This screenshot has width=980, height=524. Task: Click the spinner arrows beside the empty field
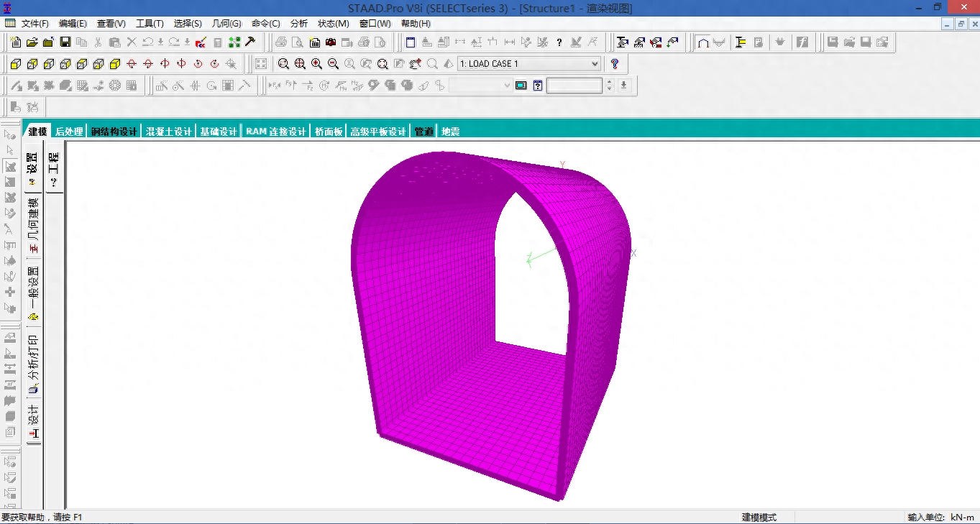[610, 86]
